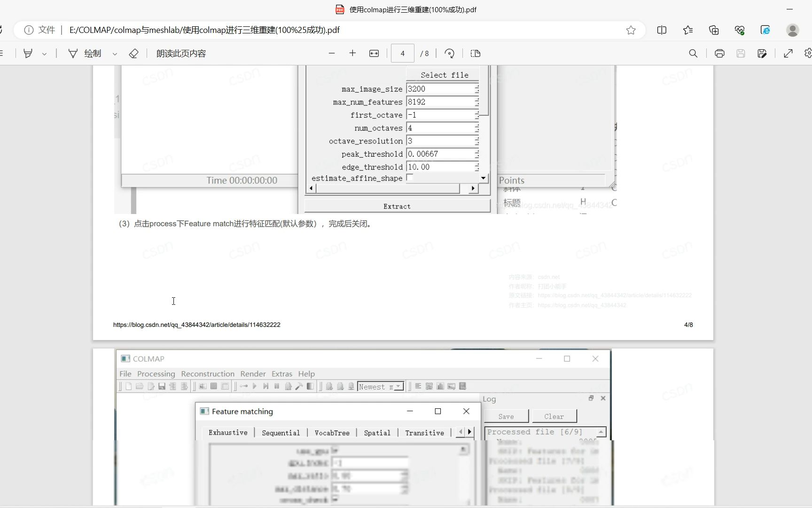Open split screen icon in Edge toolbar
Image resolution: width=812 pixels, height=508 pixels.
662,30
